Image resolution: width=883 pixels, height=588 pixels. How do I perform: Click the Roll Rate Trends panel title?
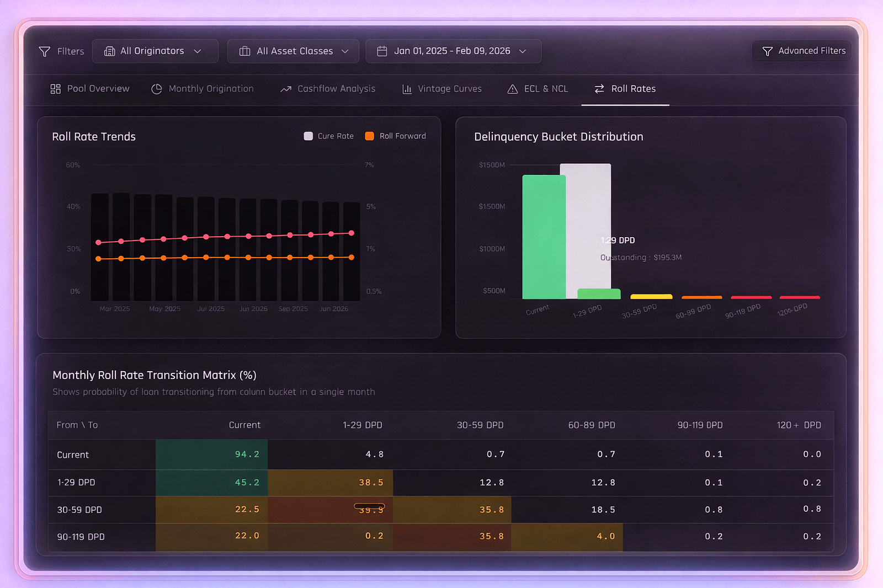point(94,136)
